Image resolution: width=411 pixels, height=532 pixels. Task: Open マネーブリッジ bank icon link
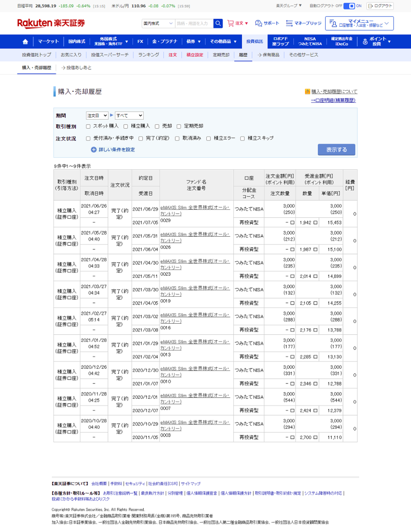point(289,23)
